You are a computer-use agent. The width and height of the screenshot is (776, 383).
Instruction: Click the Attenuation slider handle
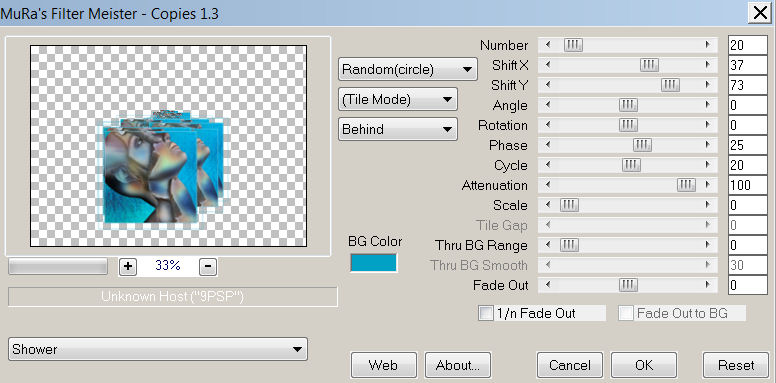[x=686, y=185]
